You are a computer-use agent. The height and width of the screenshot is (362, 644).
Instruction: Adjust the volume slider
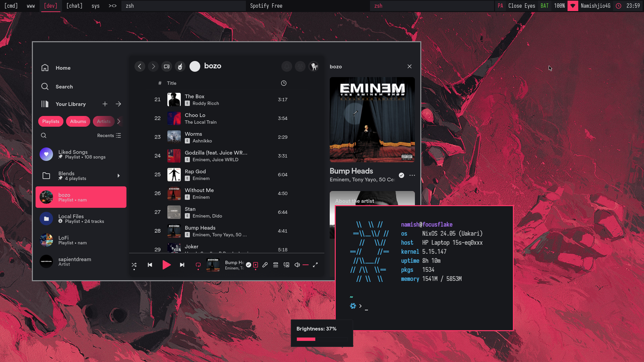tap(306, 265)
